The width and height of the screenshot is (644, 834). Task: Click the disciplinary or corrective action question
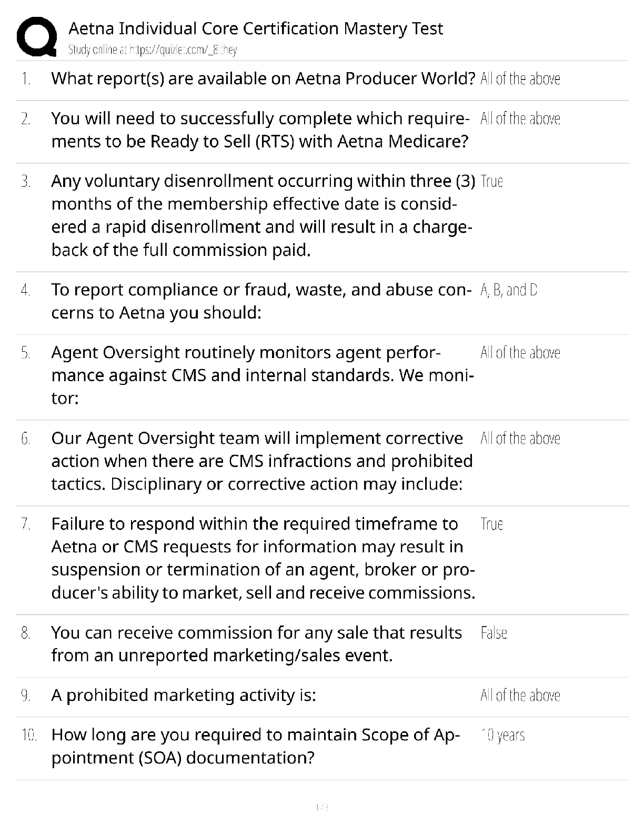[x=261, y=461]
